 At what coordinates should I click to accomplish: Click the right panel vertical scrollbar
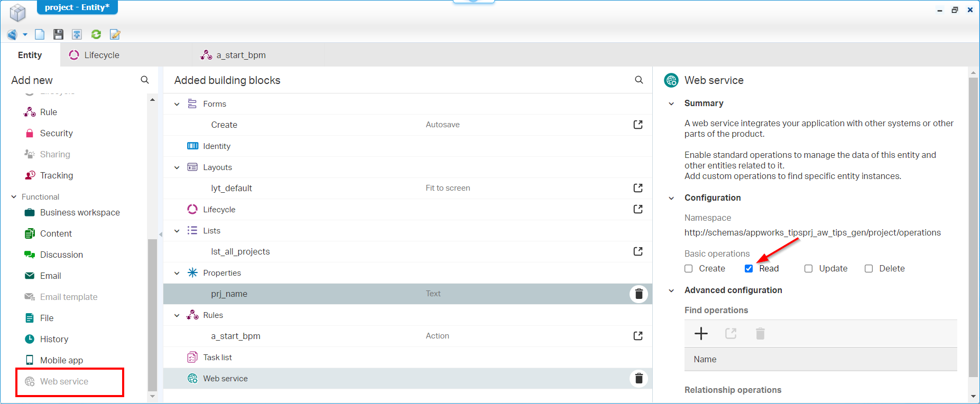pos(973,227)
